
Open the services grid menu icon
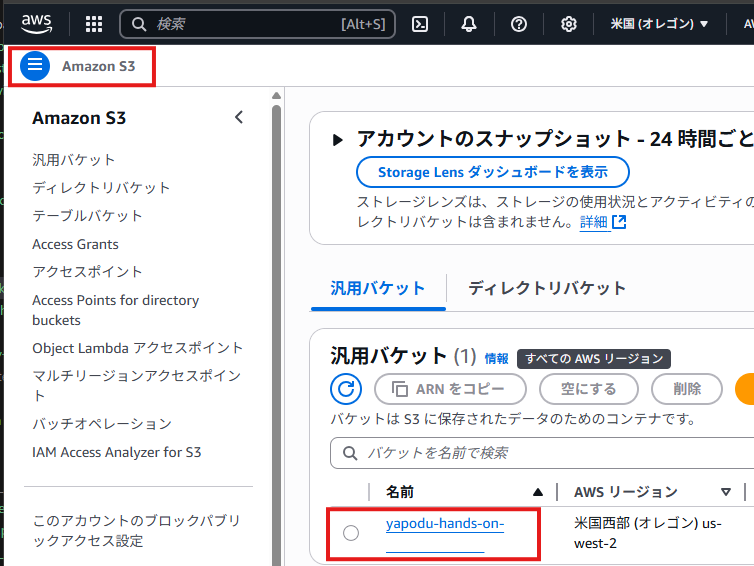click(94, 24)
